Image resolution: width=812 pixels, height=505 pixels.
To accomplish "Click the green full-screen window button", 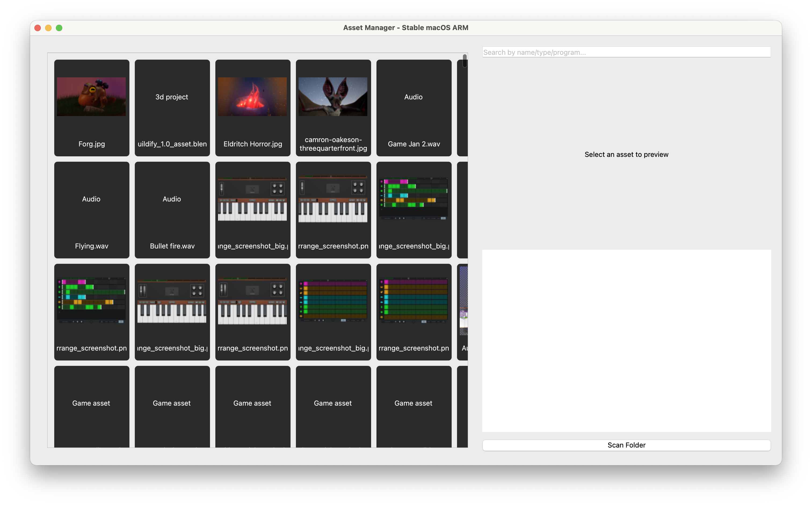I will click(x=59, y=28).
